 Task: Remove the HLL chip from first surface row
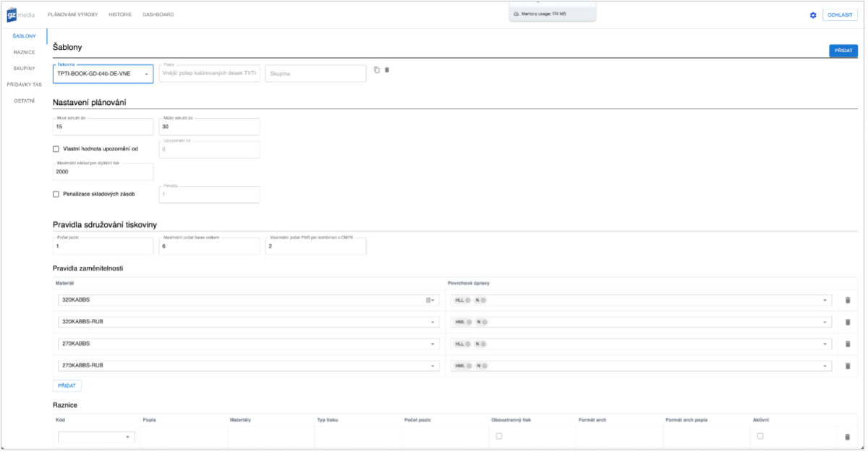[467, 300]
